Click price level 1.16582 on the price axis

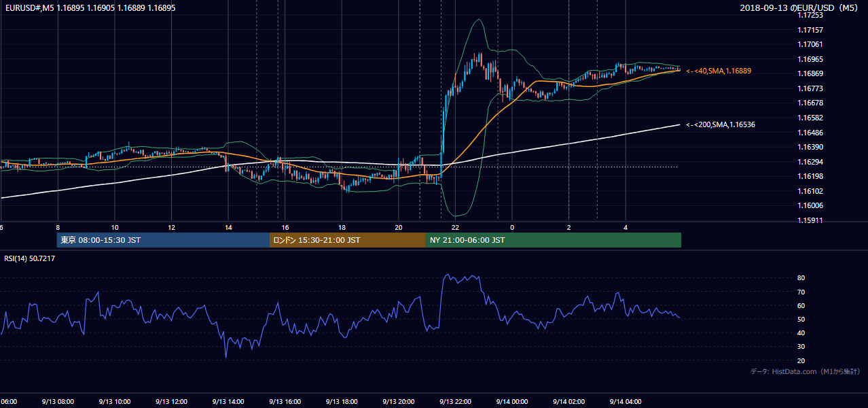[x=810, y=118]
